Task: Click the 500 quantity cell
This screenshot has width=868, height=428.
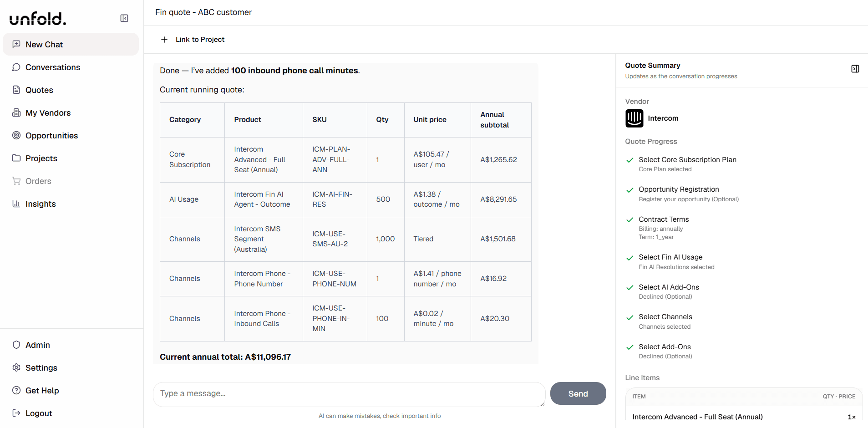Action: [386, 199]
